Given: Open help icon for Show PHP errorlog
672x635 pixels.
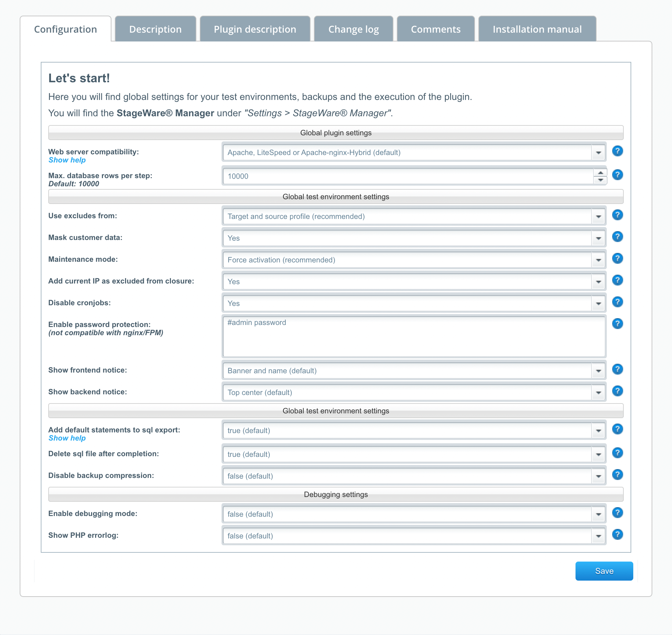Looking at the screenshot, I should coord(617,534).
